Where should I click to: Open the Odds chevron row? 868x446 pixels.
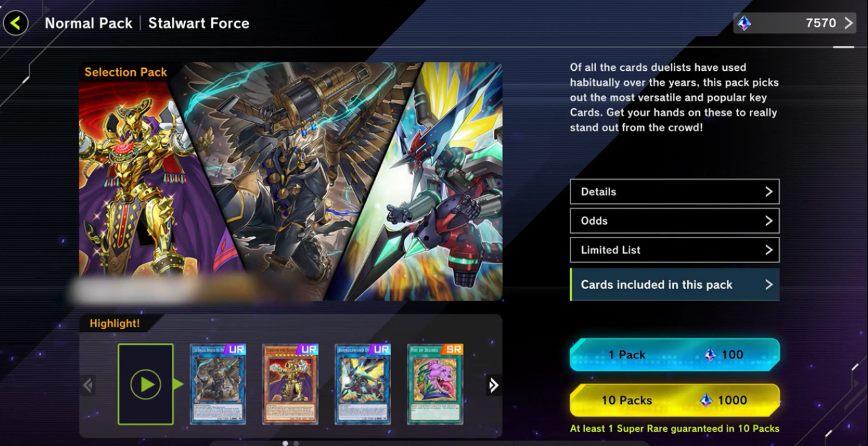(x=674, y=221)
